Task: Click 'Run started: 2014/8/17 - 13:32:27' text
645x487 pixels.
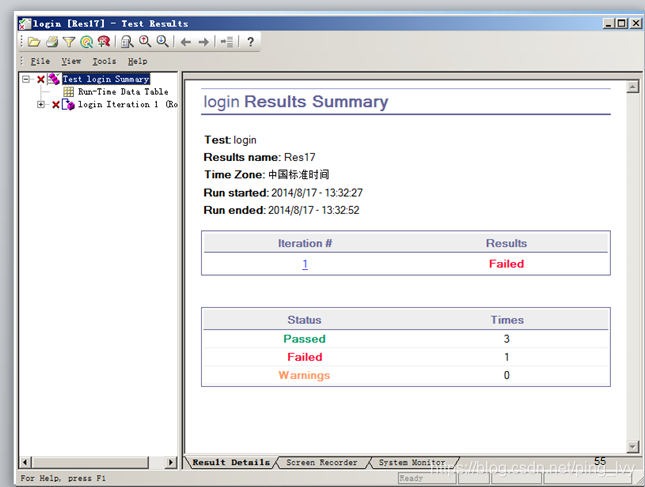Action: tap(283, 192)
